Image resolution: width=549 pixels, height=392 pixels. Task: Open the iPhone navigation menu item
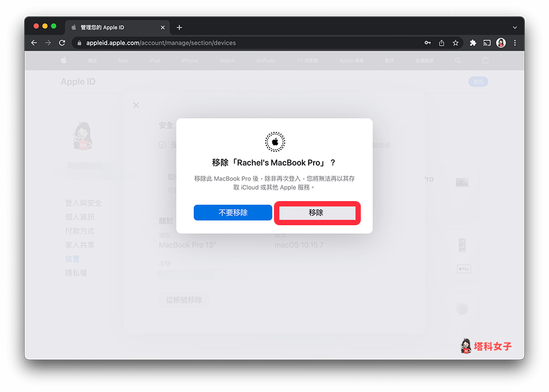[x=190, y=61]
